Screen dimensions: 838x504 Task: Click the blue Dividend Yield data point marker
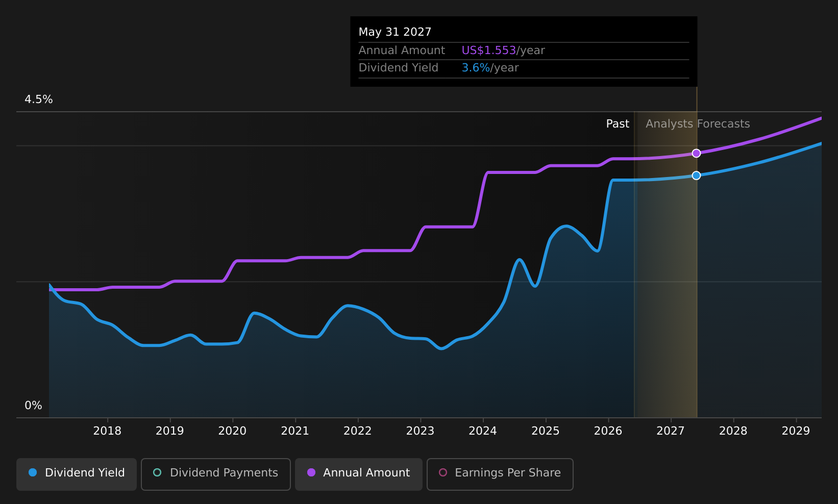click(696, 175)
